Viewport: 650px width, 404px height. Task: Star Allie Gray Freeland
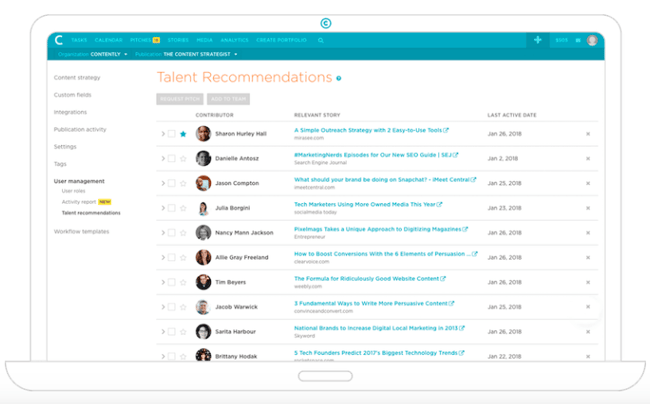(183, 257)
